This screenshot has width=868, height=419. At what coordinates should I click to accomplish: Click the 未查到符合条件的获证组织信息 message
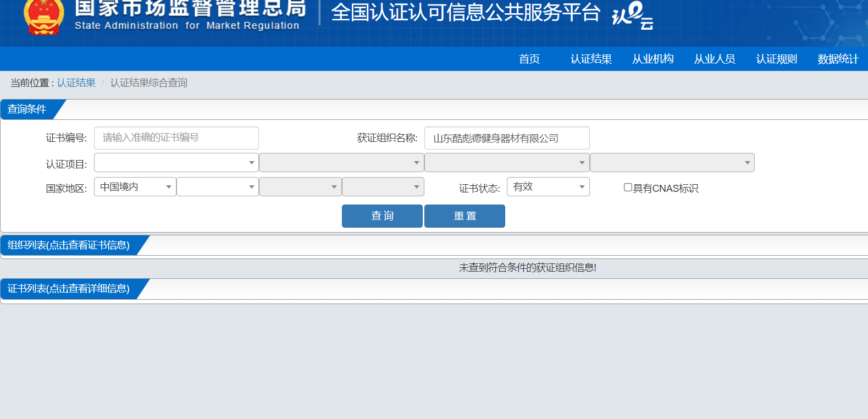click(528, 268)
